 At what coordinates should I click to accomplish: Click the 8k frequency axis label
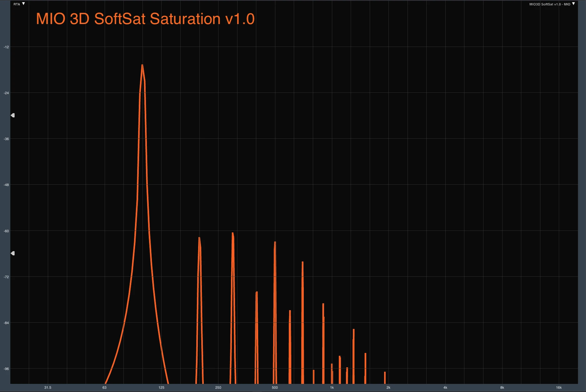(x=502, y=388)
